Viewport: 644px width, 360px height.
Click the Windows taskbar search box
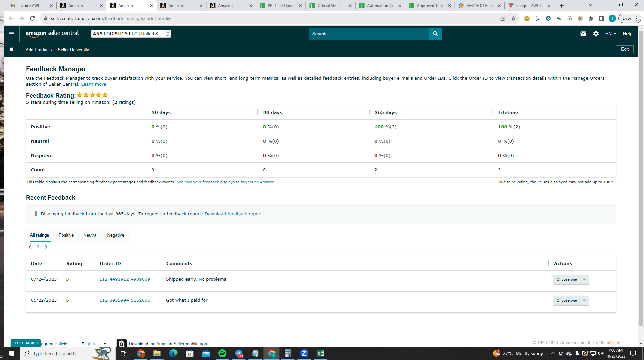tap(68, 353)
